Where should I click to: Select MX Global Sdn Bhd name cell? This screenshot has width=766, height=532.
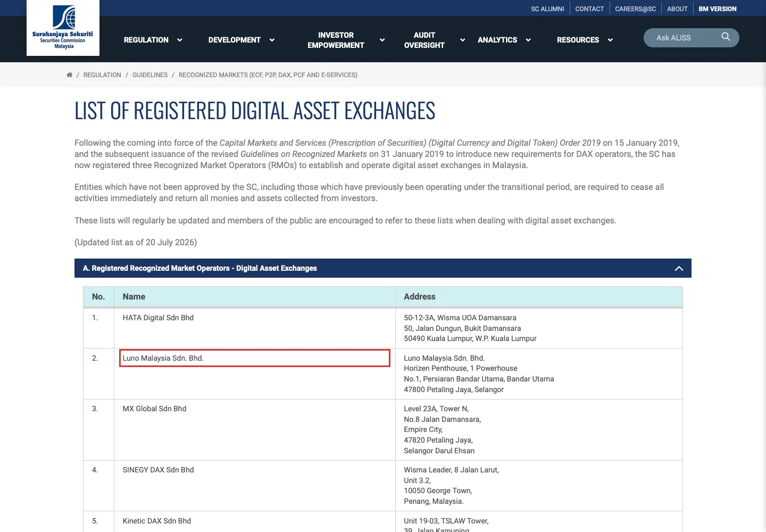coord(255,430)
